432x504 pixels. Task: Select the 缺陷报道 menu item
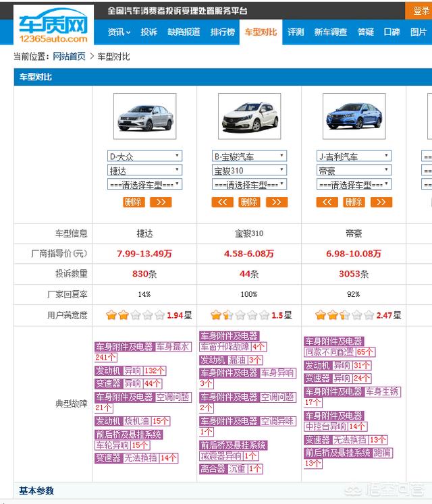coord(184,32)
